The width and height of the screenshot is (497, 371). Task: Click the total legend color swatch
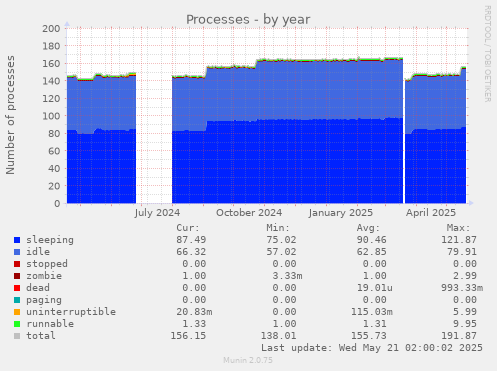click(17, 336)
